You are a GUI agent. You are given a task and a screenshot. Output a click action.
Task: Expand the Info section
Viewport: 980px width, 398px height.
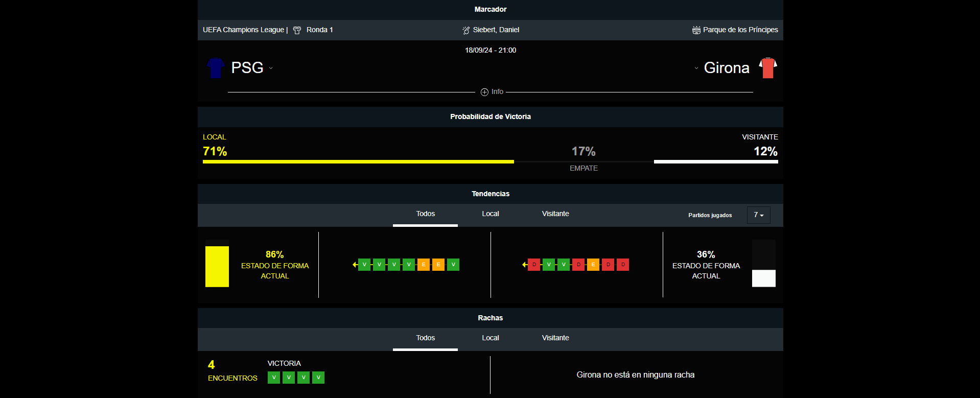(492, 92)
